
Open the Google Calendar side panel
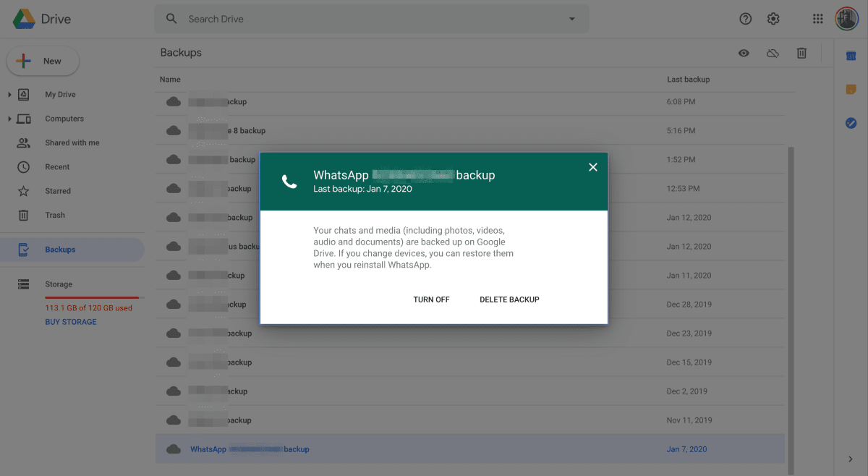coord(851,55)
